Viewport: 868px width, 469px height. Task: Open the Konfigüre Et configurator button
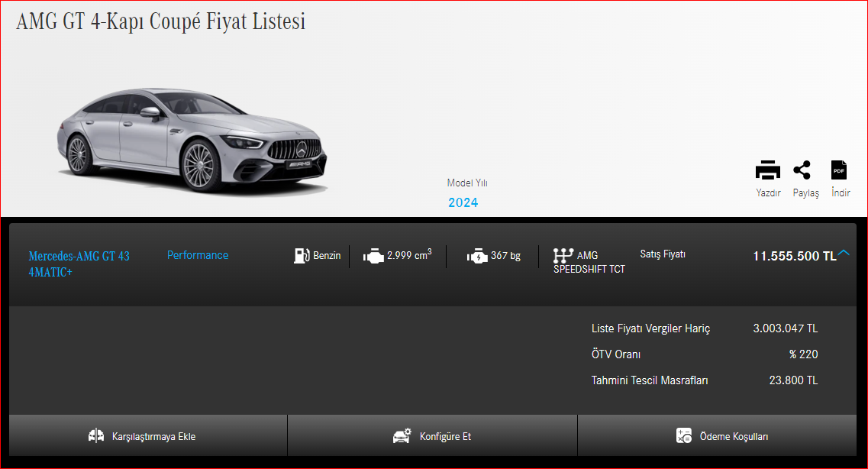point(432,436)
